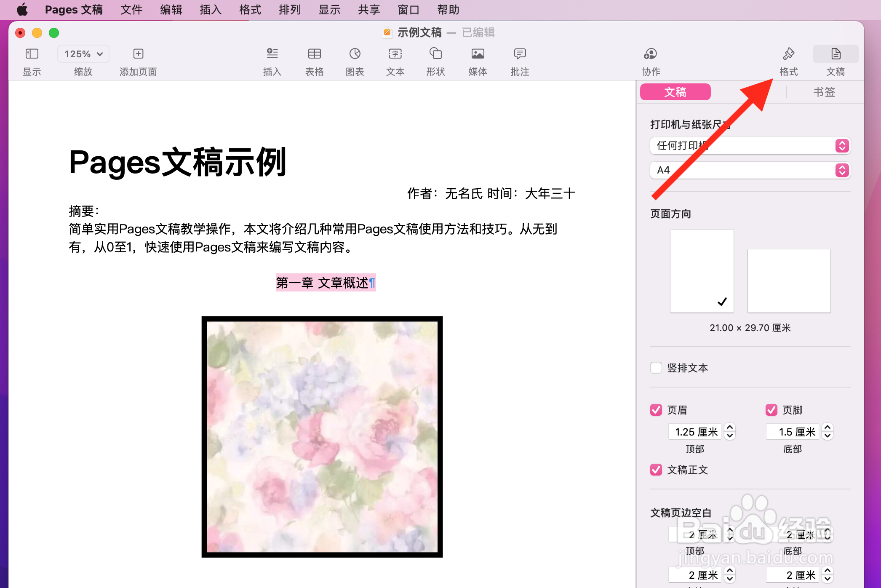881x588 pixels.
Task: Open the 媒体 media icon
Action: (x=478, y=54)
